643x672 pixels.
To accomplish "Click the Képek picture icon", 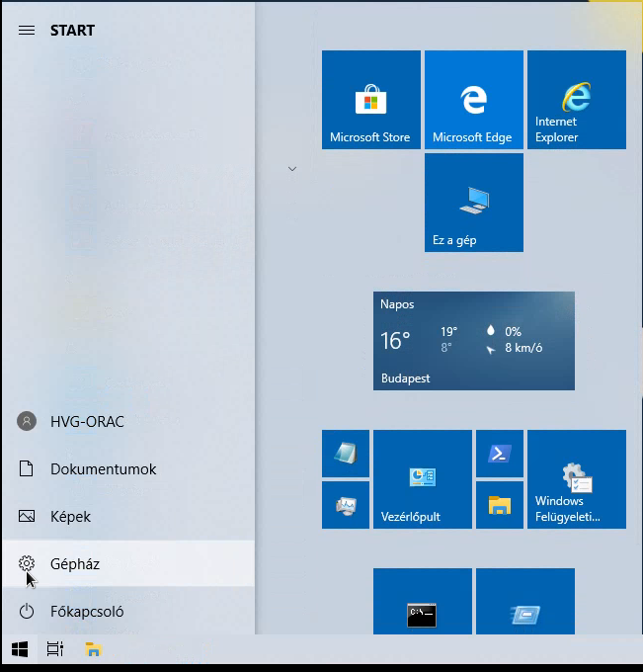I will [27, 516].
